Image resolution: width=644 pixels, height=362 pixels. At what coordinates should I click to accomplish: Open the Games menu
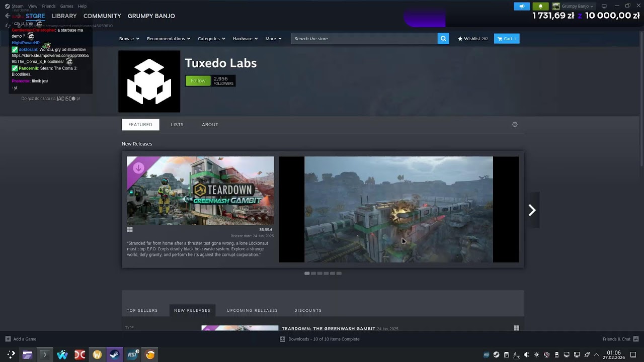click(66, 6)
